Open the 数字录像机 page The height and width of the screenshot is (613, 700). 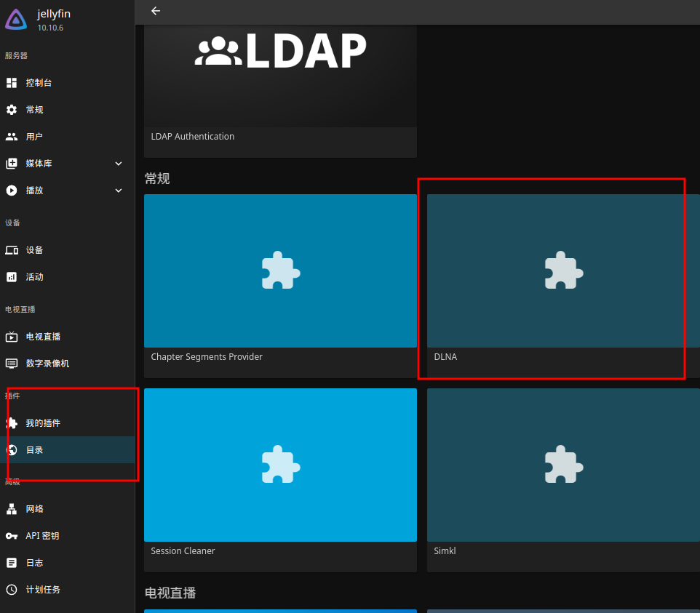pyautogui.click(x=68, y=364)
